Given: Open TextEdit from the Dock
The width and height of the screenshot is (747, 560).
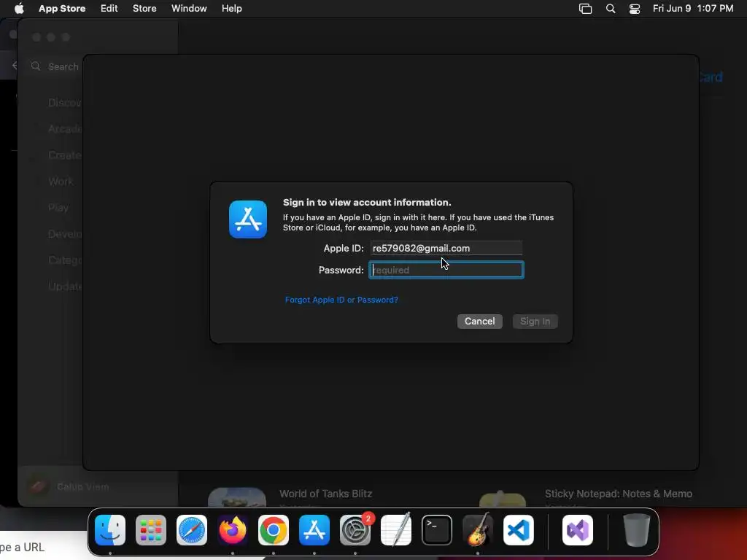Looking at the screenshot, I should [396, 530].
